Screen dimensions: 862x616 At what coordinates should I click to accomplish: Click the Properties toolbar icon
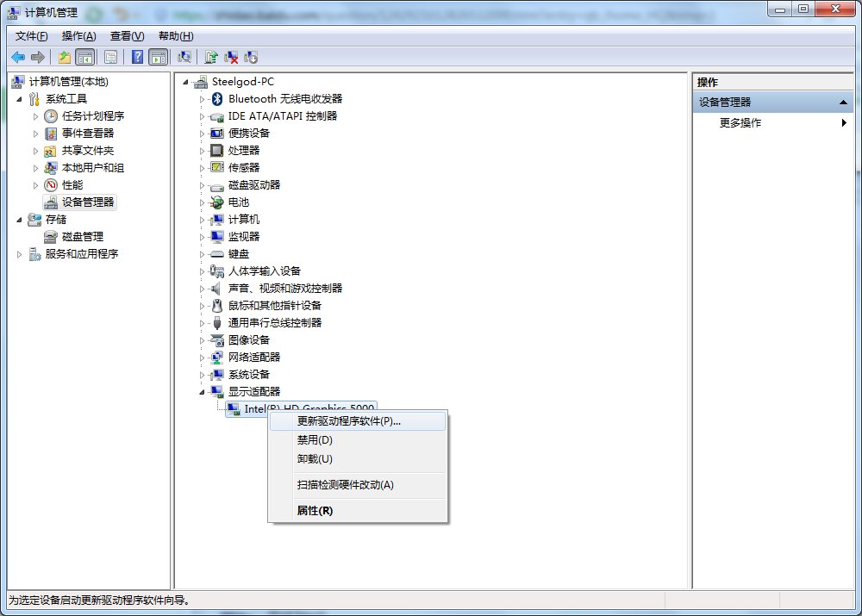109,57
